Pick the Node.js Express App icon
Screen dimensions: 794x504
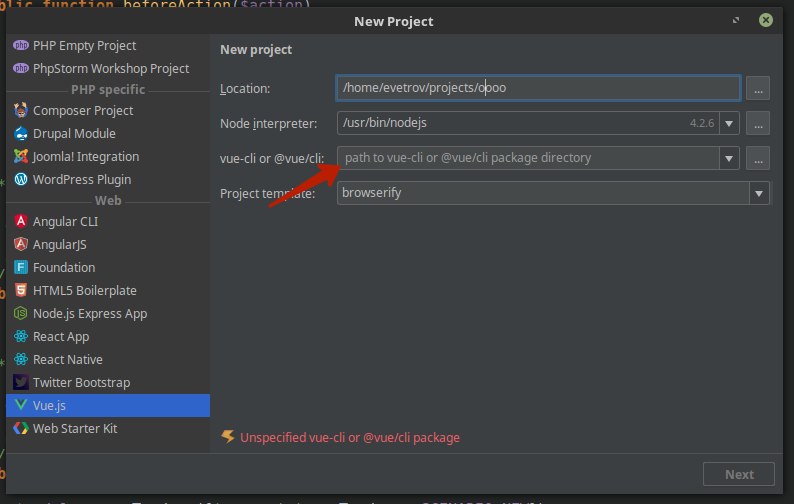pyautogui.click(x=21, y=313)
